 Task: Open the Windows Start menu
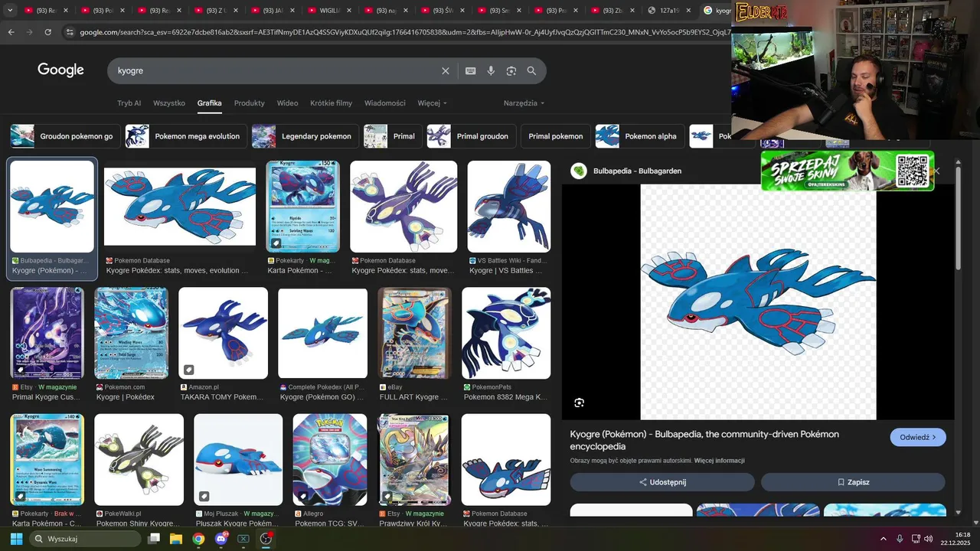[x=16, y=539]
